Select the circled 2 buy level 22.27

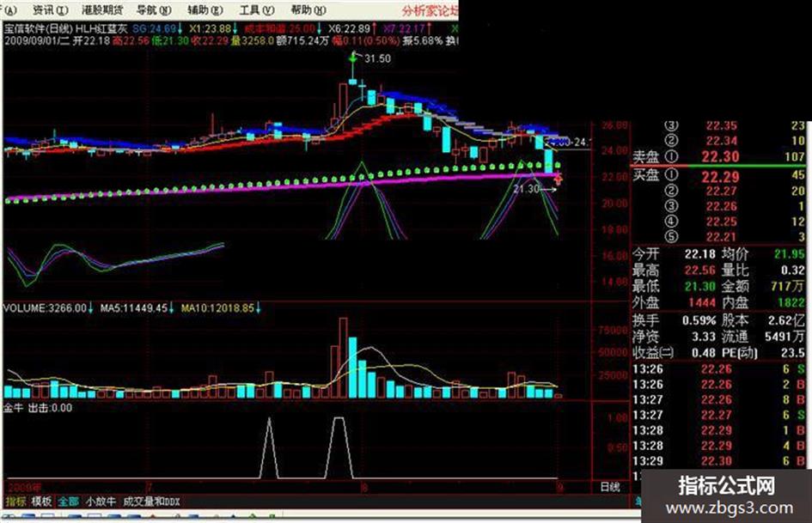pyautogui.click(x=736, y=191)
